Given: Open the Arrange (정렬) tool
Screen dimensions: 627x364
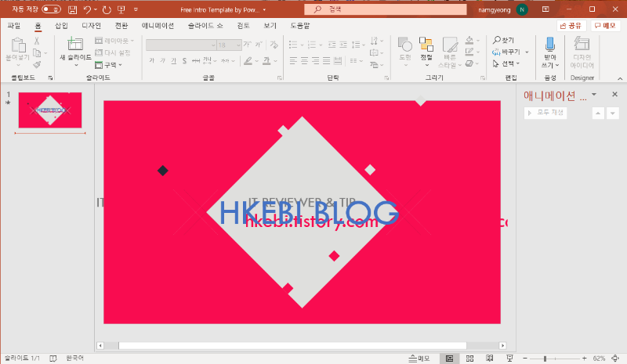Looking at the screenshot, I should pyautogui.click(x=426, y=44).
